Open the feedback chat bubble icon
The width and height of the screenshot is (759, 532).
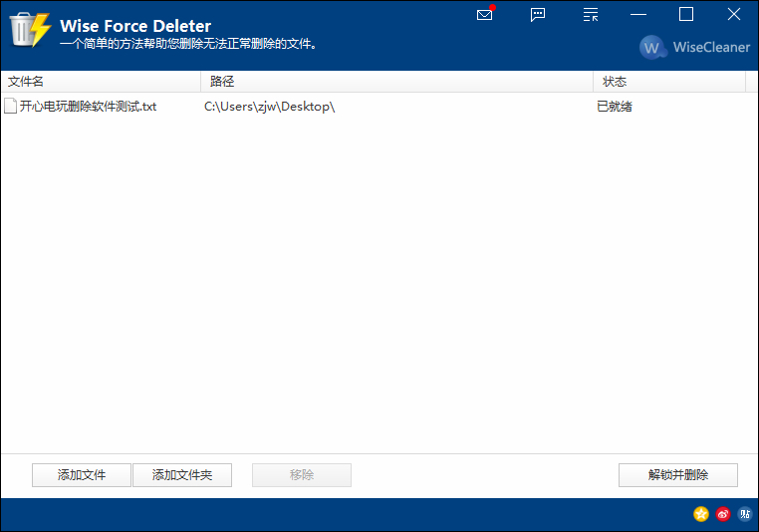[538, 15]
